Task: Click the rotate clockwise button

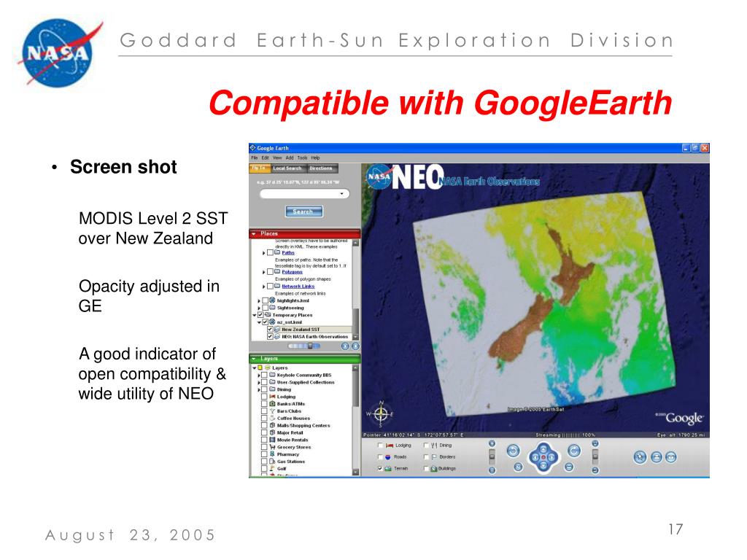Action: (x=575, y=451)
